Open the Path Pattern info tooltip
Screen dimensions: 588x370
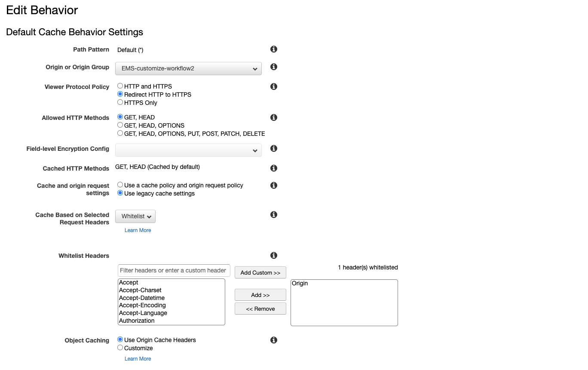[273, 49]
